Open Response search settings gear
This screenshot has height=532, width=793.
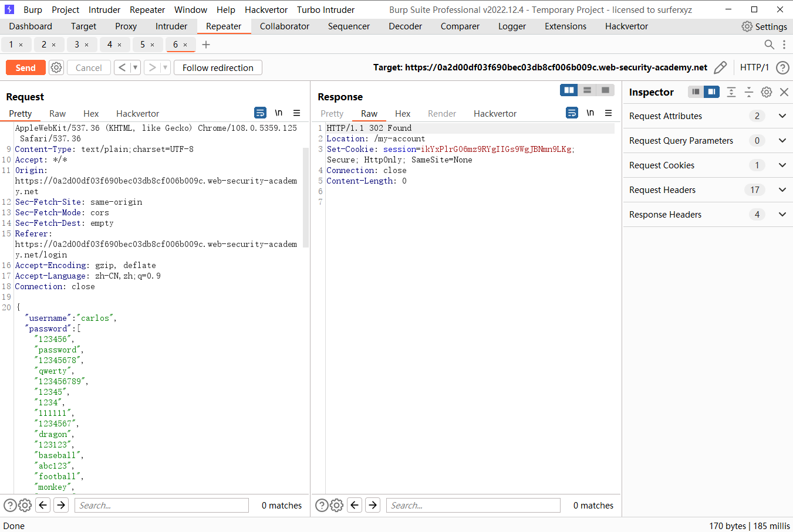click(x=336, y=505)
